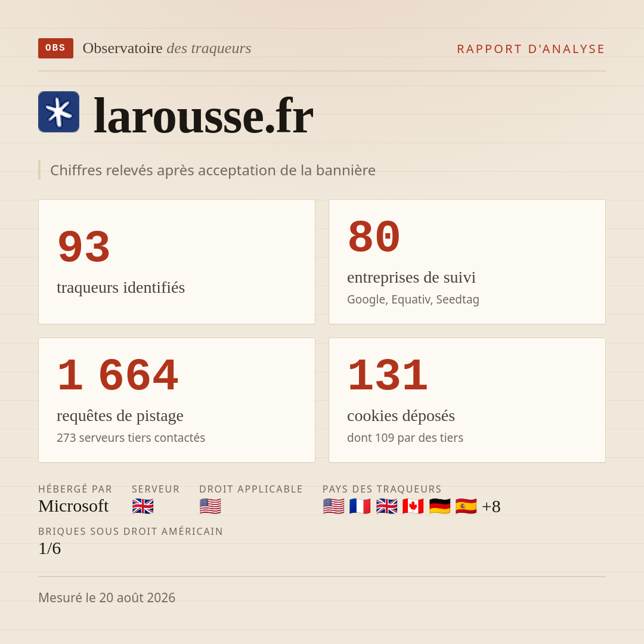Click the requêtes de pistage caption
The width and height of the screenshot is (644, 644).
click(x=120, y=416)
